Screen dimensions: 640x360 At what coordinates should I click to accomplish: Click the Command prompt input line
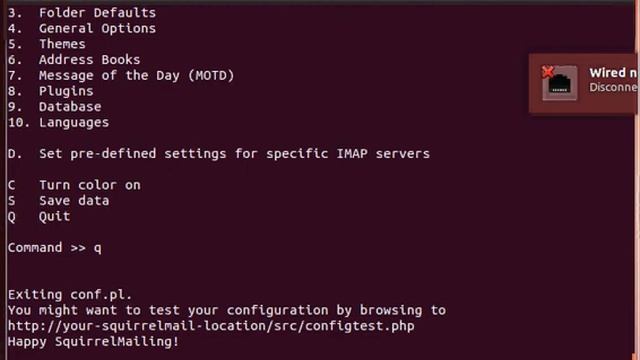pyautogui.click(x=55, y=248)
